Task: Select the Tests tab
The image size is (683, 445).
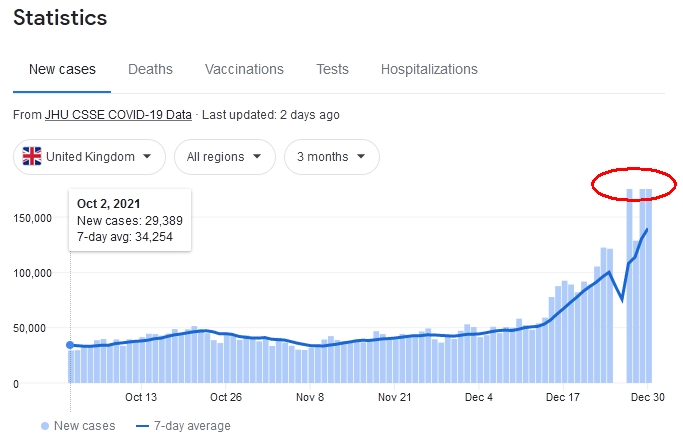Action: (x=332, y=69)
